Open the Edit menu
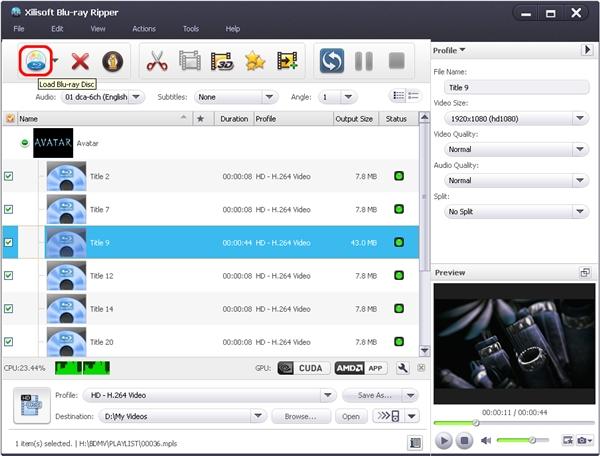 pos(57,29)
